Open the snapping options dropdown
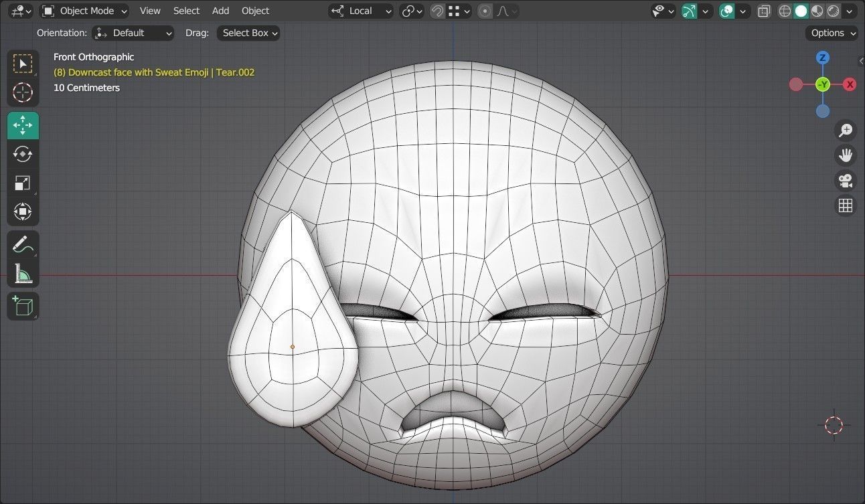This screenshot has height=504, width=865. pyautogui.click(x=459, y=11)
